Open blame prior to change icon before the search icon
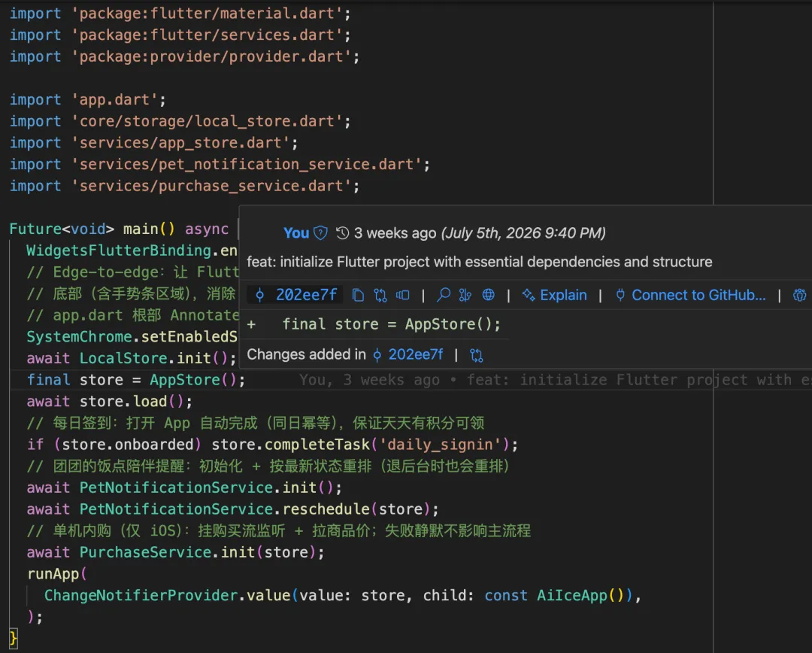812x653 pixels. click(x=403, y=295)
